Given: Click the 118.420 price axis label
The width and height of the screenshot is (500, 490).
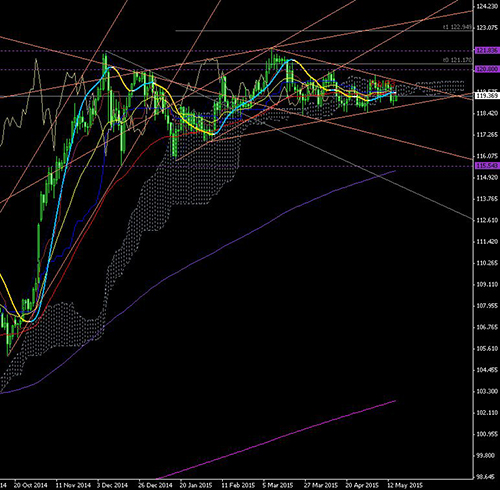Looking at the screenshot, I should pyautogui.click(x=487, y=114).
